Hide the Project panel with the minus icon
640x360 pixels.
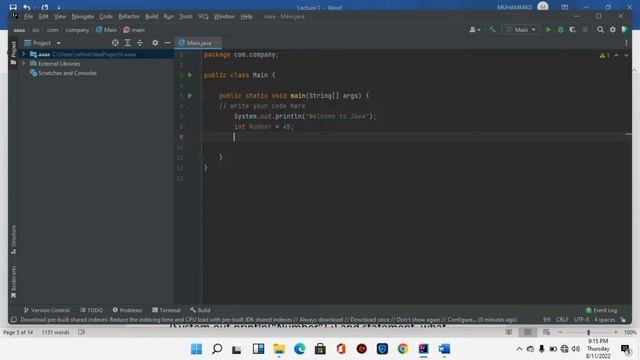pyautogui.click(x=167, y=43)
